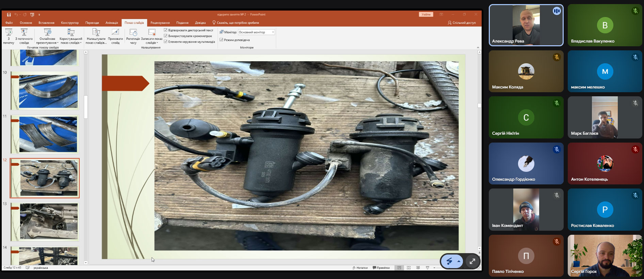Disable 'Режим доповідача' presenter view checkbox

coord(222,40)
